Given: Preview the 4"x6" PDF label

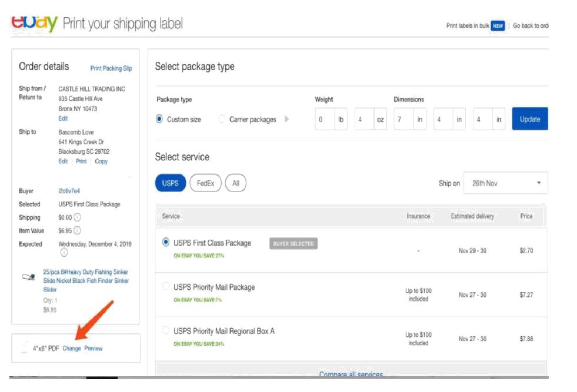Looking at the screenshot, I should click(x=93, y=349).
